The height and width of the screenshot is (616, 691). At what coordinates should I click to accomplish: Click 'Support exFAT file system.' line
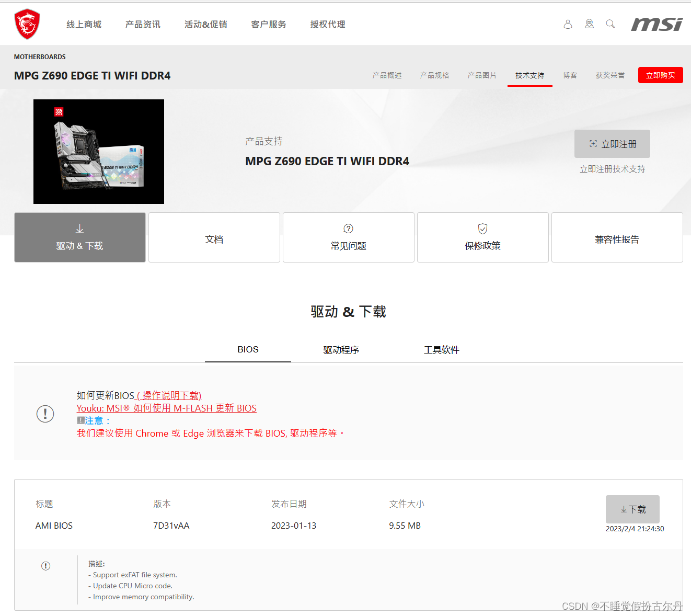click(x=133, y=575)
